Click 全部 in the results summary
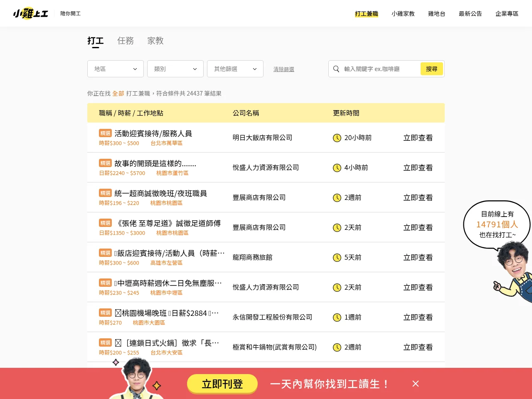Screen dimensions: 532x399 click(118, 94)
